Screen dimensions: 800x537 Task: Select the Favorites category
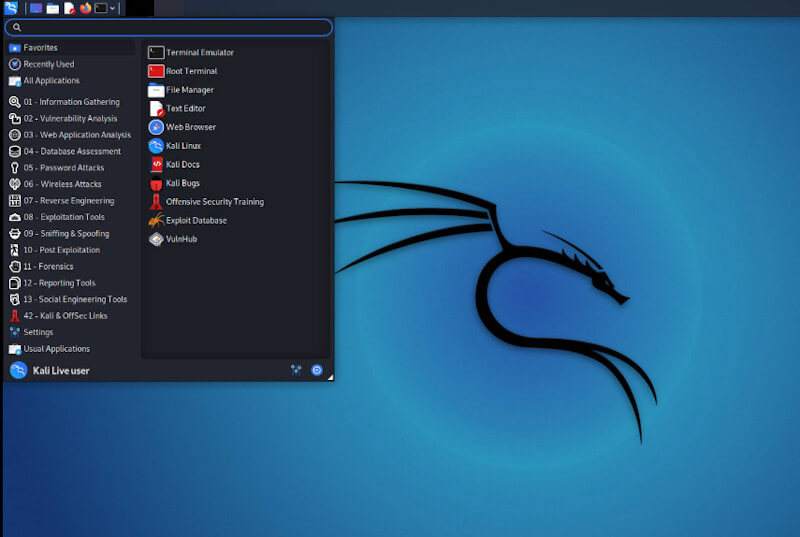71,47
